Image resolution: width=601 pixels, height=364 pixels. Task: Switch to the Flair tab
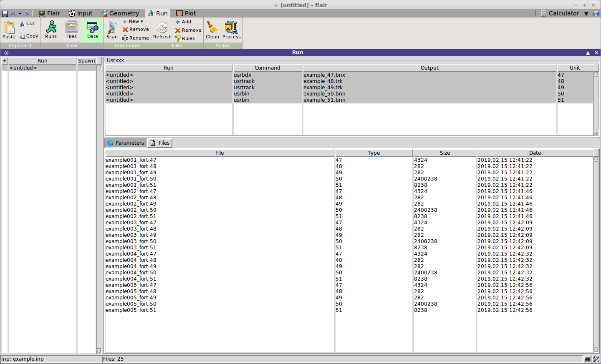(x=49, y=13)
